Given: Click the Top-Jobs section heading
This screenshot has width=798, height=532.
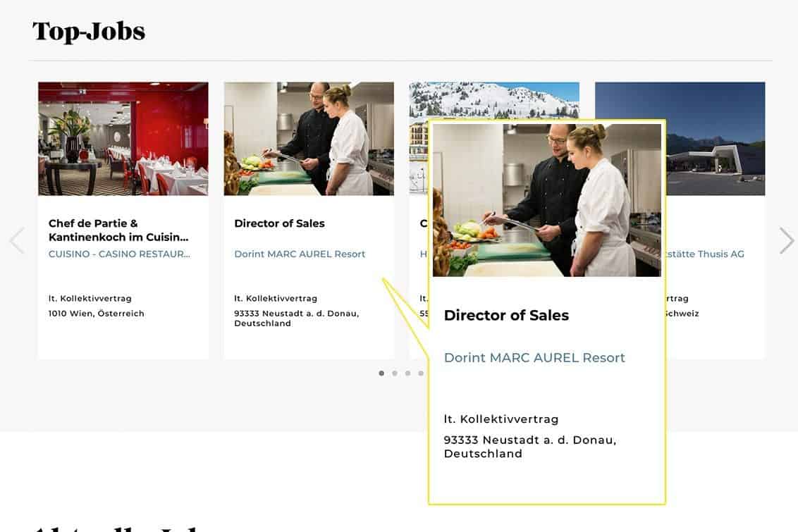Looking at the screenshot, I should coord(89,32).
